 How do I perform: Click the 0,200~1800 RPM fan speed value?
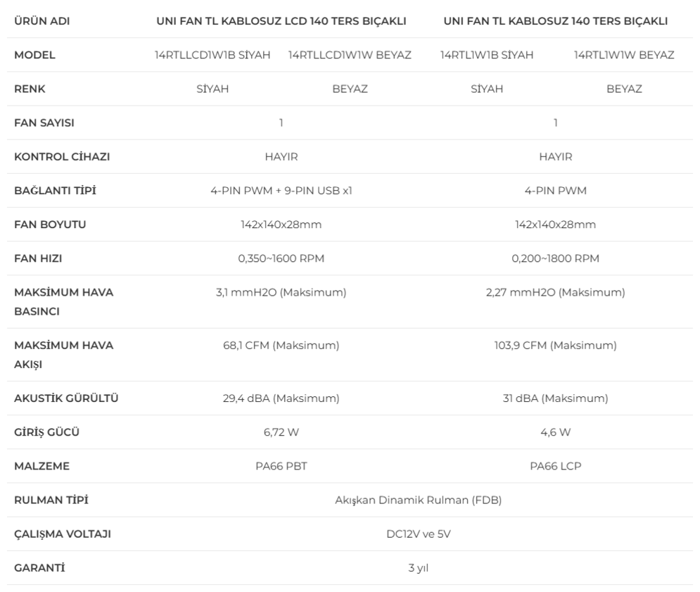[555, 259]
